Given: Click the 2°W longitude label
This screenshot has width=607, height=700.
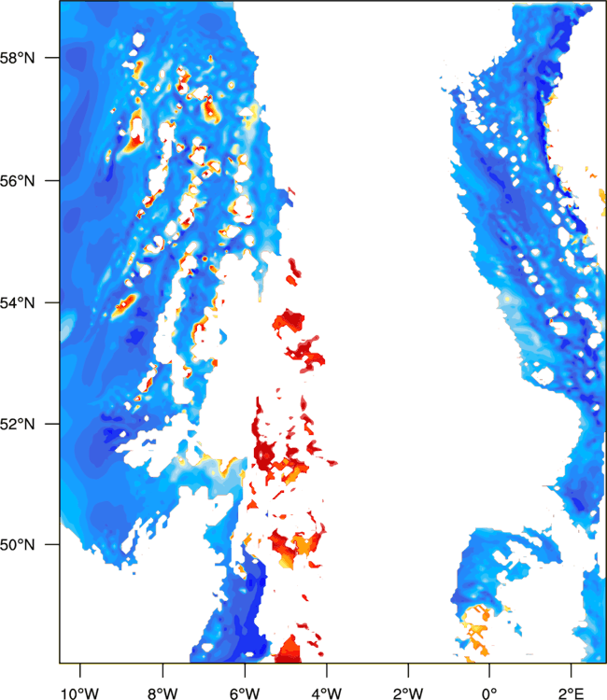Looking at the screenshot, I should (408, 693).
